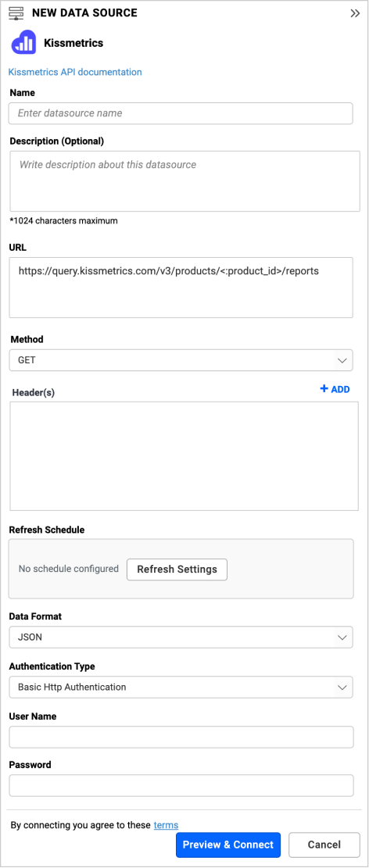
Task: Click the Authentication Type chevron arrow
Action: [342, 688]
